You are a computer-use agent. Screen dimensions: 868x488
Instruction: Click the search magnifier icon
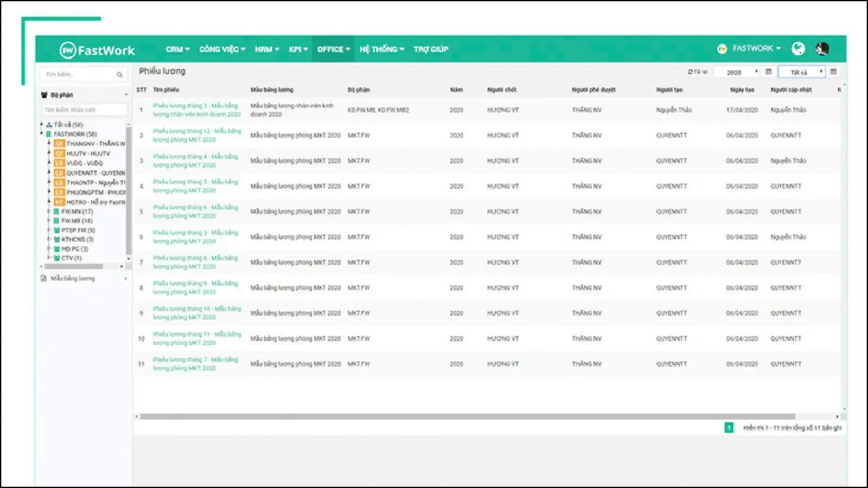119,74
